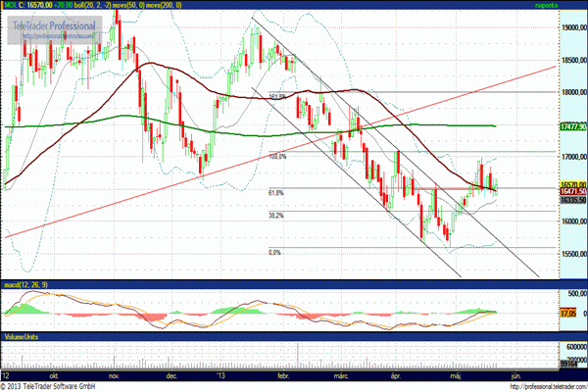Click the 18500,00 price axis label
Viewport: 588px width, 392px height.
coord(574,60)
